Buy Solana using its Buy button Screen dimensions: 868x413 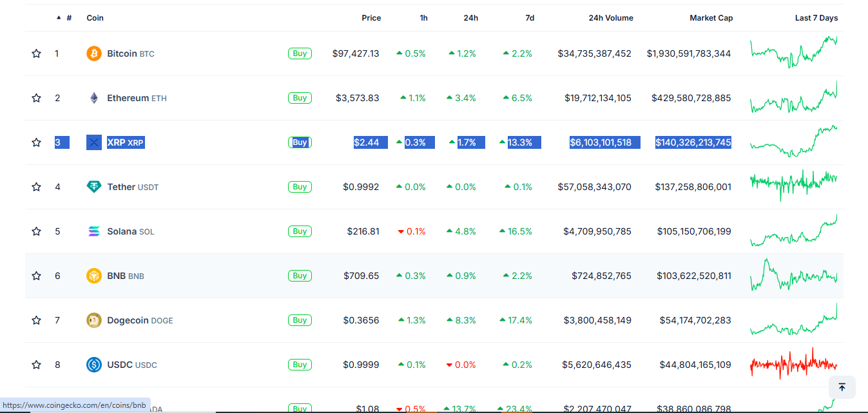(300, 231)
